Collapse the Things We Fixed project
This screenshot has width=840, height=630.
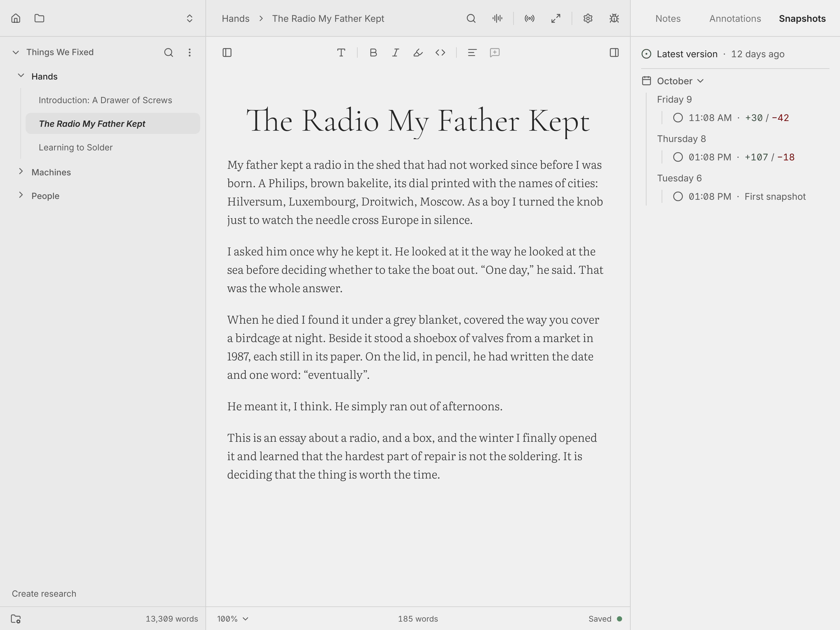pos(15,52)
